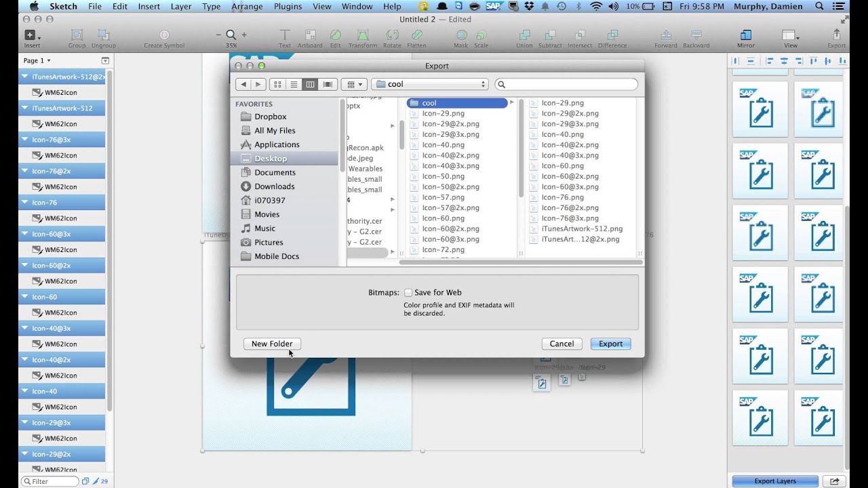Open the Arrange menu
The image size is (868, 488).
coord(247,6)
